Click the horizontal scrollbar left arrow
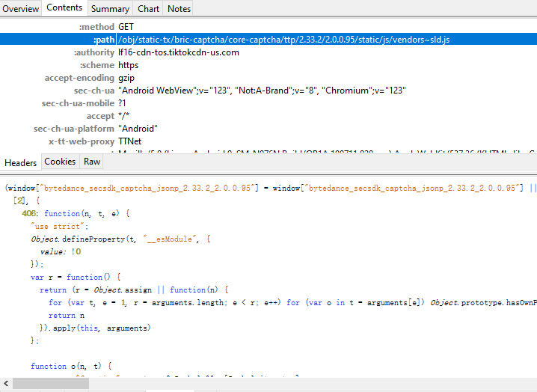Image resolution: width=537 pixels, height=392 pixels. [6, 384]
